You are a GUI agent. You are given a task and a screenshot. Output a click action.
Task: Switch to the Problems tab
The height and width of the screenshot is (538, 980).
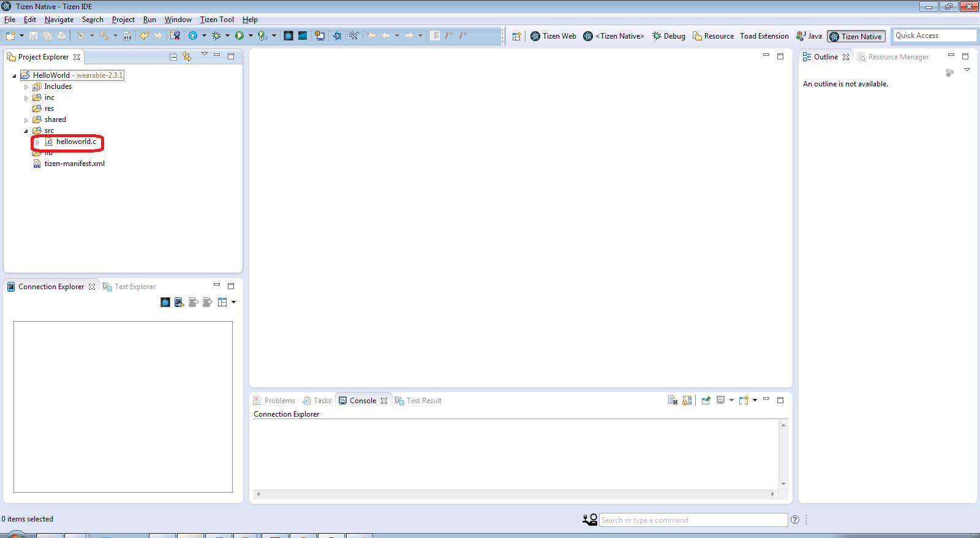(274, 401)
